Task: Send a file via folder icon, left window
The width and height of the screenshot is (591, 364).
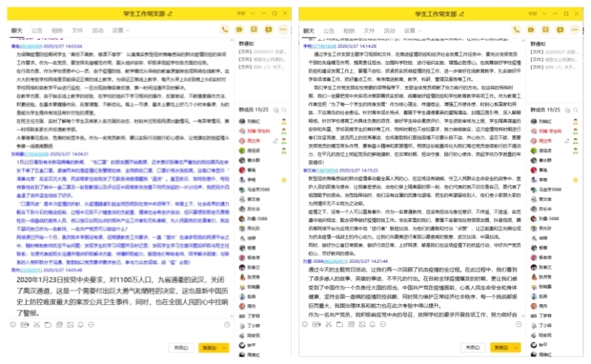Action: [48, 324]
